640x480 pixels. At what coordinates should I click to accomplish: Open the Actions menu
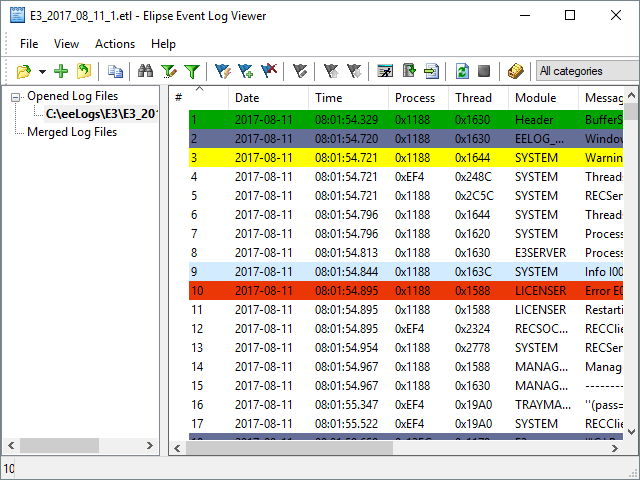point(115,44)
